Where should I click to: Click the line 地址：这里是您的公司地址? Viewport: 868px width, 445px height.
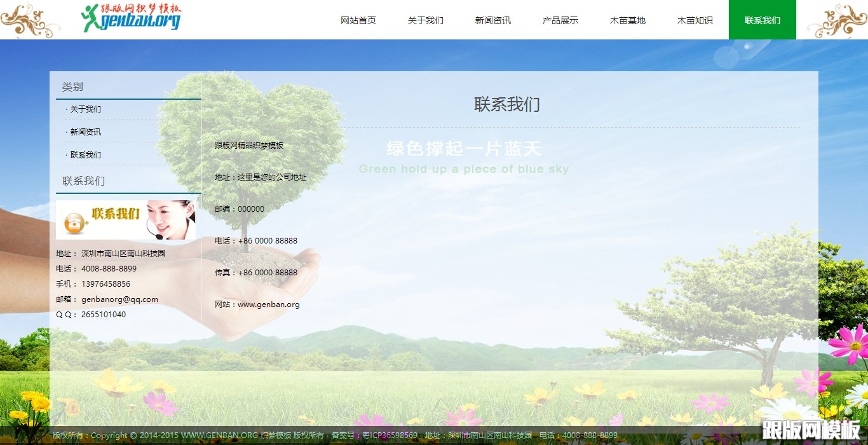261,177
